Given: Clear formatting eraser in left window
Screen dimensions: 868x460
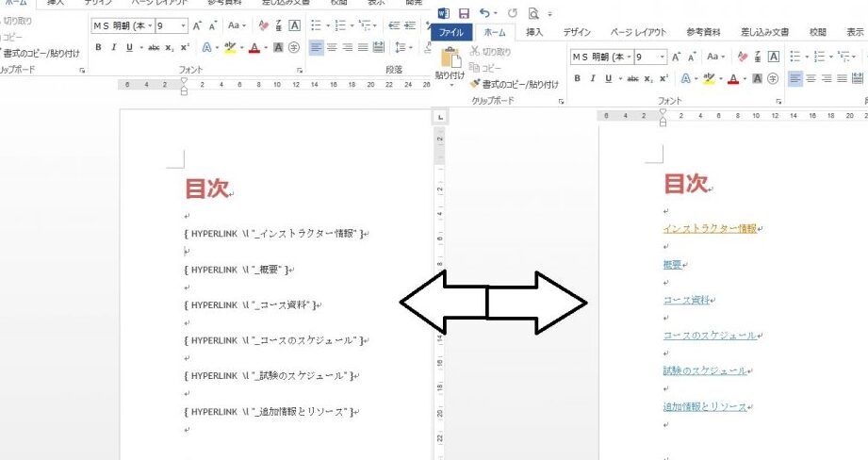Looking at the screenshot, I should coord(264,25).
